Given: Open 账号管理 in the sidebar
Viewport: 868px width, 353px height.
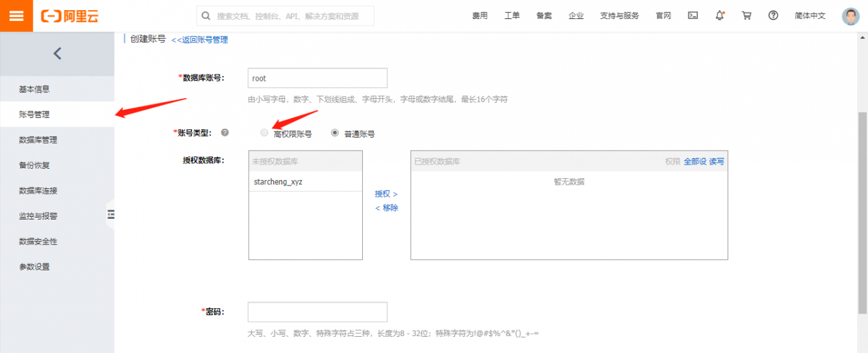Looking at the screenshot, I should pos(35,115).
